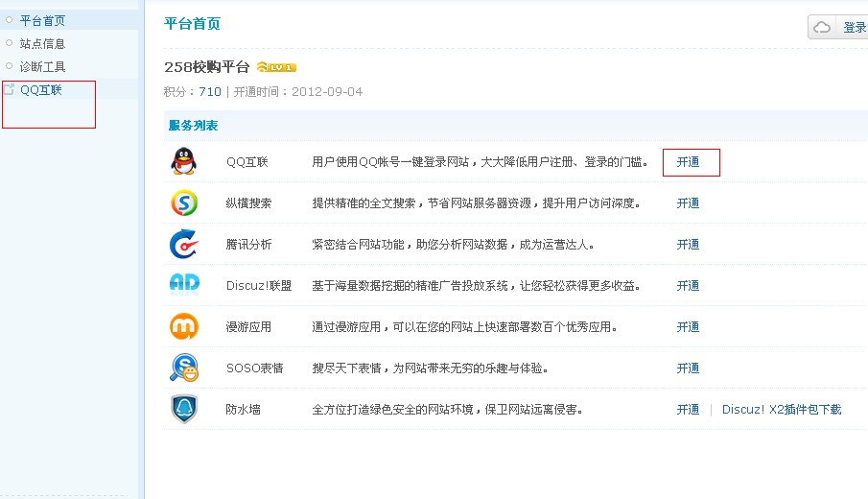
Task: Click 开通 for 纵横搜索 service
Action: tap(688, 203)
